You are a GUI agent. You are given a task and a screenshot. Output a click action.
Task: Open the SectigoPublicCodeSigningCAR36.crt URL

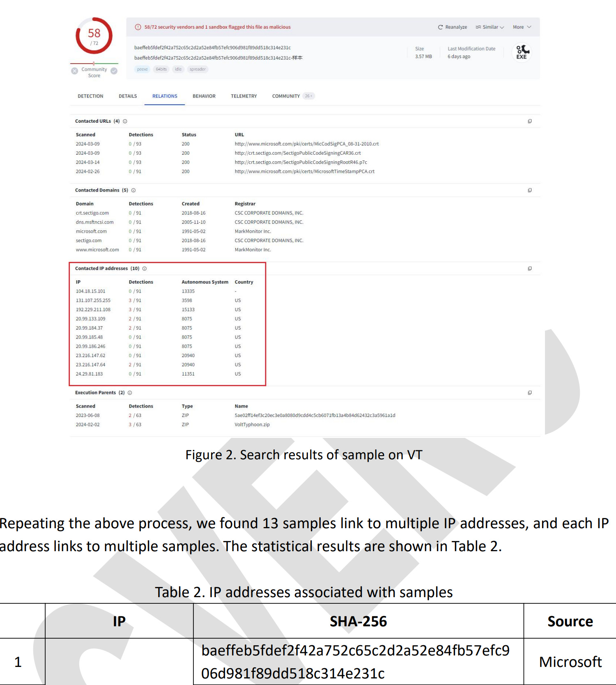click(x=298, y=153)
